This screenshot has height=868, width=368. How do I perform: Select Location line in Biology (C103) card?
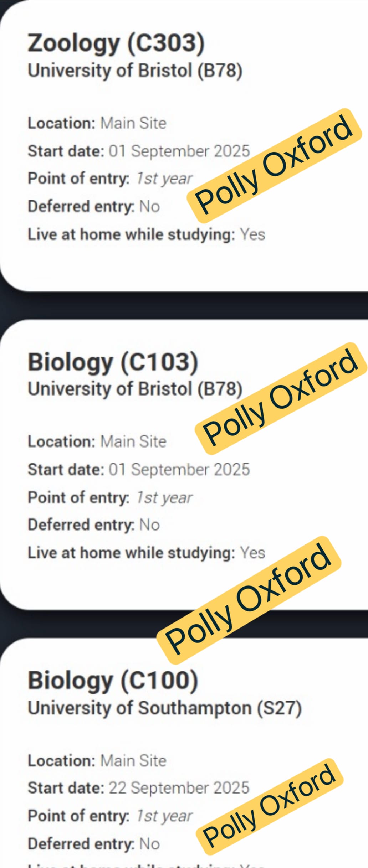tap(97, 441)
